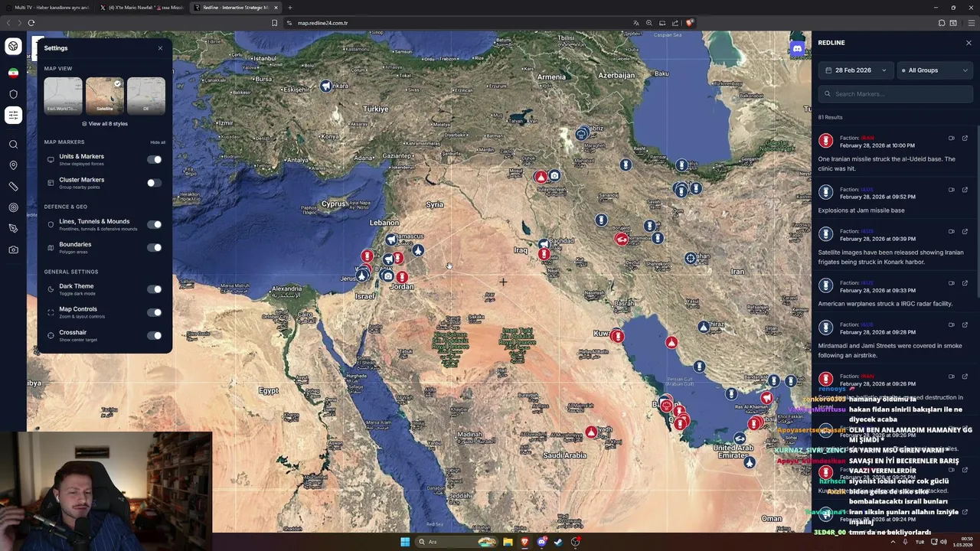Click the camera screenshot tool
Image resolution: width=980 pixels, height=551 pixels.
pos(13,249)
